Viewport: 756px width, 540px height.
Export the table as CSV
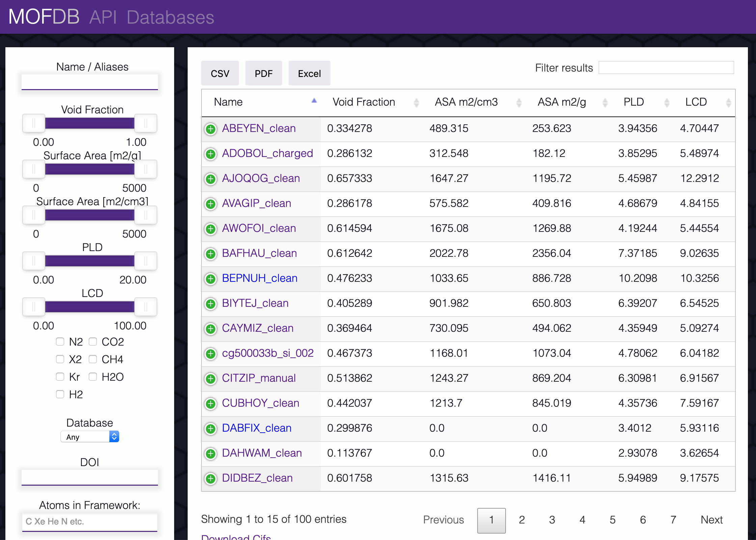pos(220,73)
